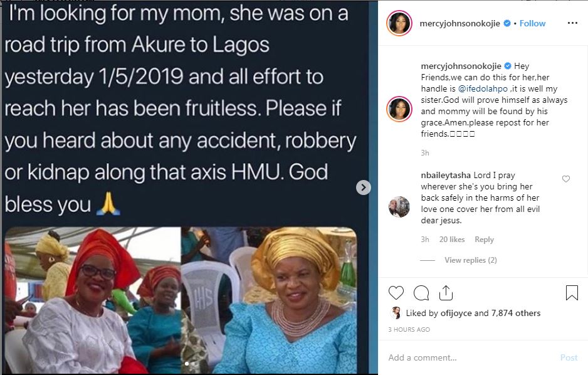Click the share post icon
This screenshot has height=375, width=588.
[x=446, y=293]
